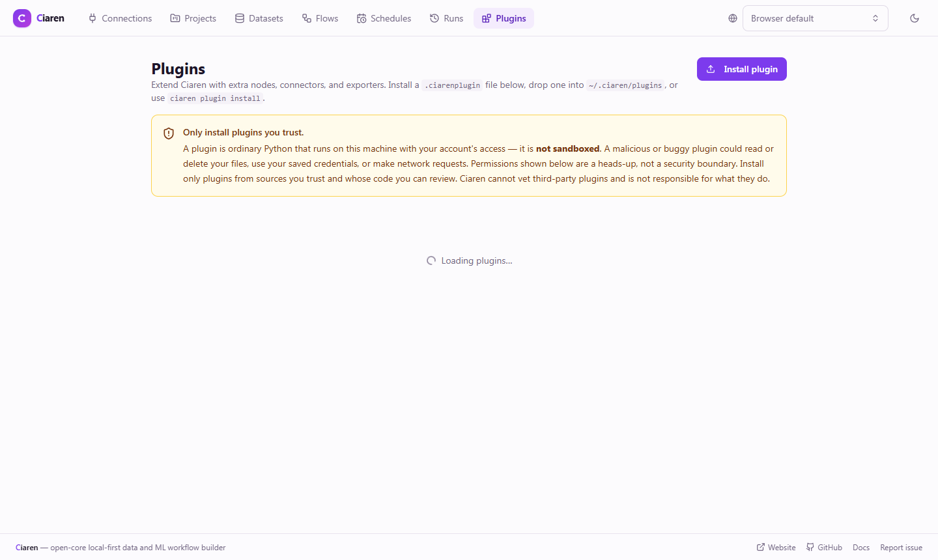Click the ".ciarenplugin" code text

pos(452,85)
